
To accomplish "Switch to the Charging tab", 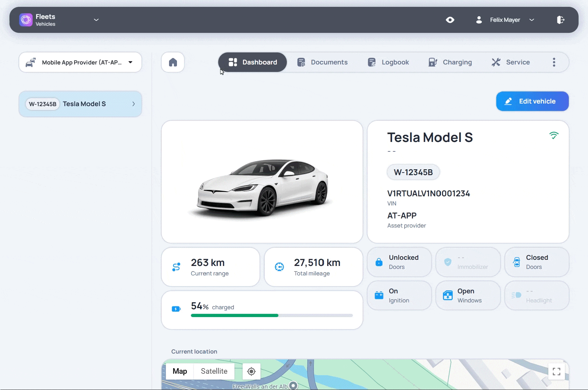I will (450, 62).
